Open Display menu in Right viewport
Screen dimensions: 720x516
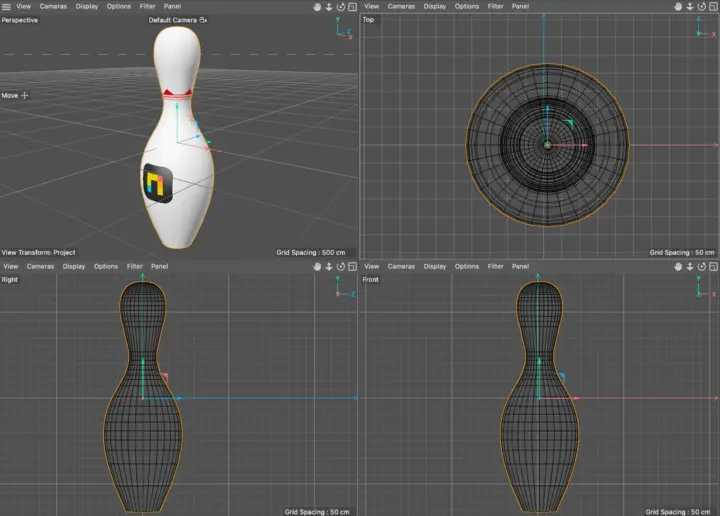coord(74,266)
